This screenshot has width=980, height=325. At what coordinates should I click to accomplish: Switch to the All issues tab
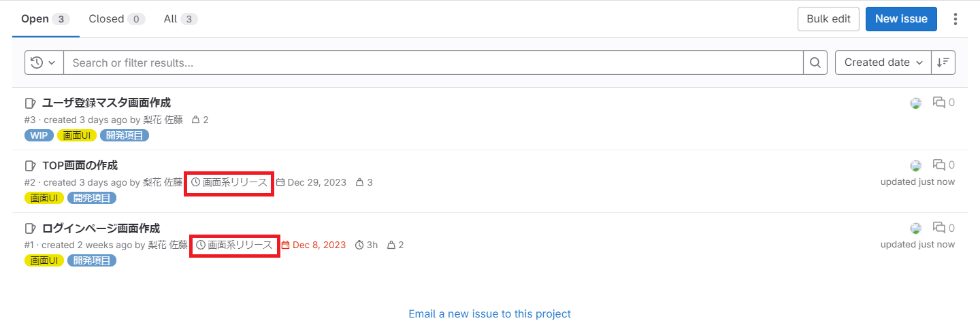tap(180, 19)
